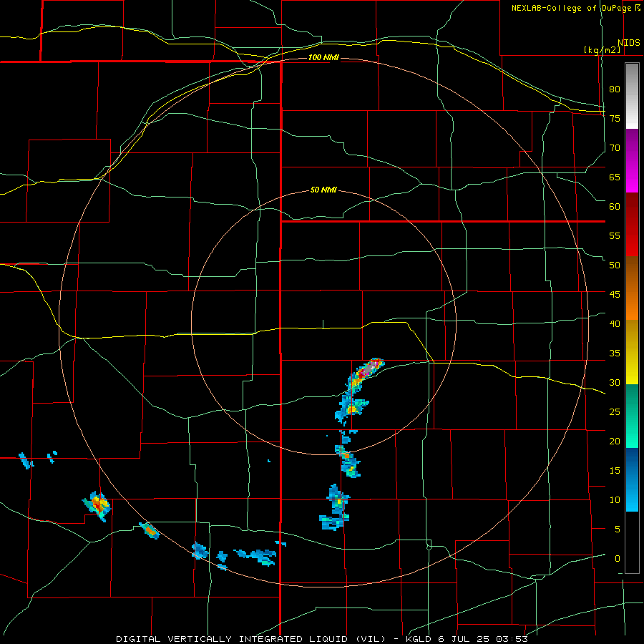Click the 50 NMI range ring label
This screenshot has height=644, width=644.
pos(323,190)
